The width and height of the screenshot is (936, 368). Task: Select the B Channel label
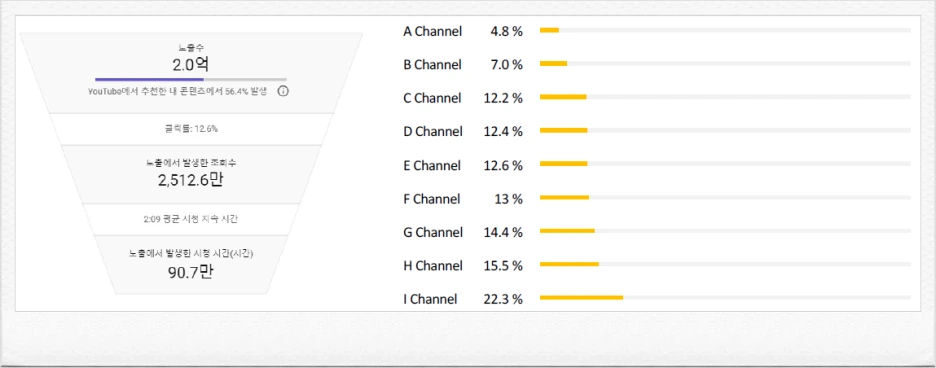pos(433,65)
